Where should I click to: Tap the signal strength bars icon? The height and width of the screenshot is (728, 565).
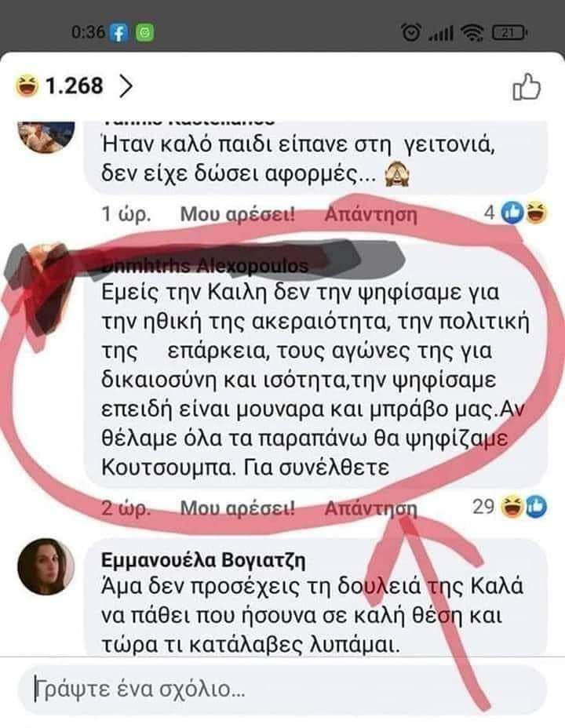click(x=440, y=34)
